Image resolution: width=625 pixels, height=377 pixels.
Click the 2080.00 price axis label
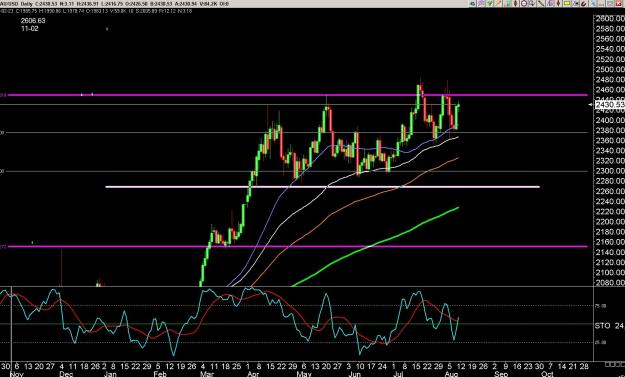click(610, 283)
